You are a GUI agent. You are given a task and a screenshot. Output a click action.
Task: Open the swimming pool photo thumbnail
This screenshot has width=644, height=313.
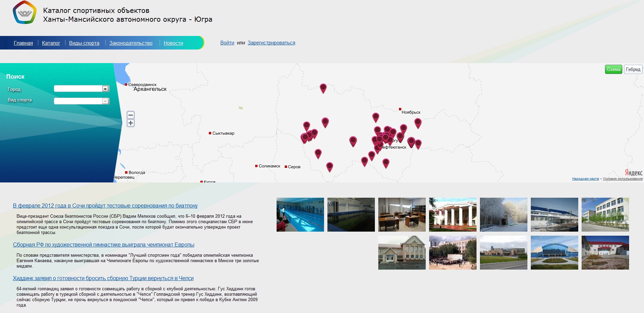coord(300,215)
